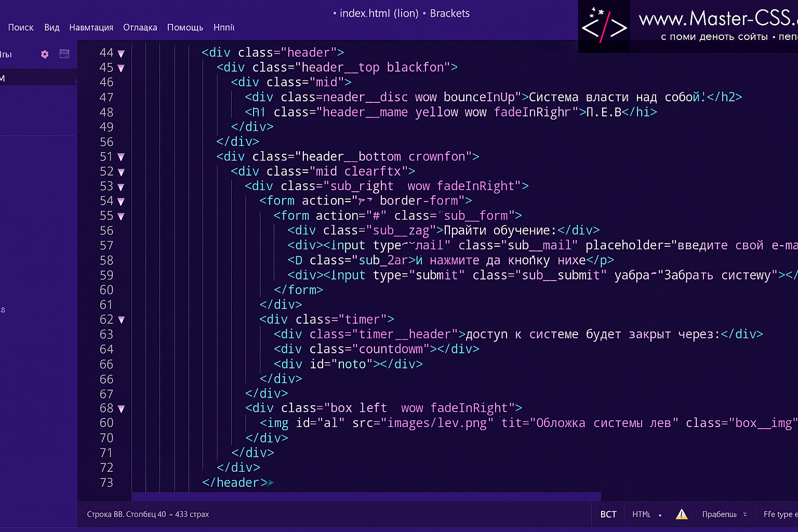Click the yellow warning triangle icon
Screen dimensions: 798x532
click(x=682, y=514)
